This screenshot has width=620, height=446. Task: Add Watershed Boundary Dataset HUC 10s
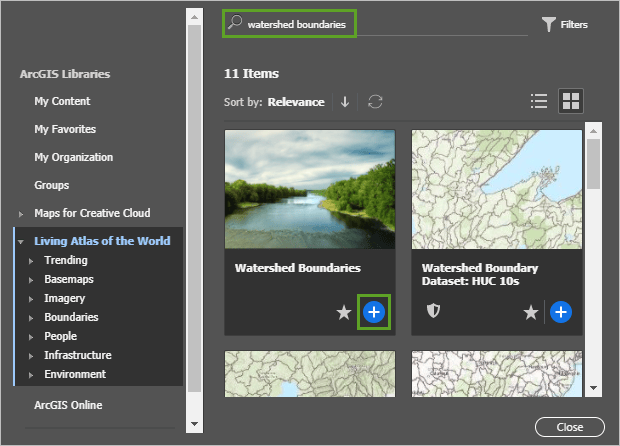[x=561, y=312]
